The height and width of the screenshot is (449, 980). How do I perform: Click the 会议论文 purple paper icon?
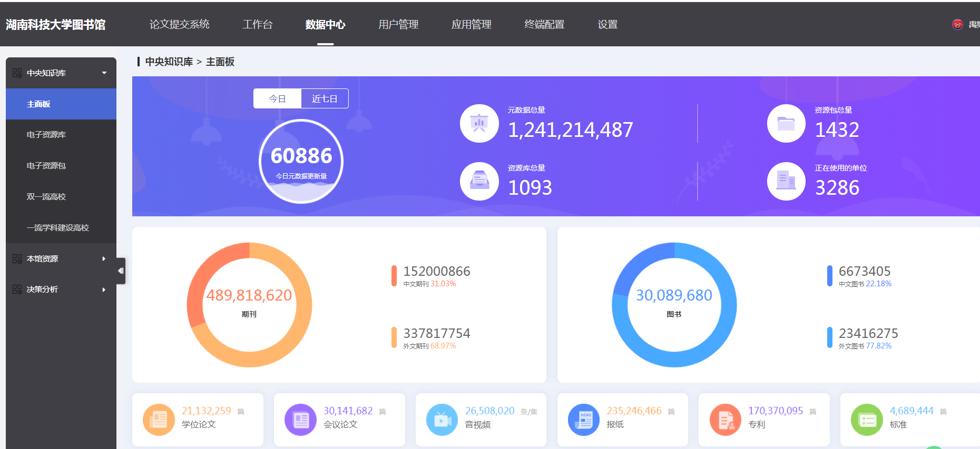(x=300, y=420)
